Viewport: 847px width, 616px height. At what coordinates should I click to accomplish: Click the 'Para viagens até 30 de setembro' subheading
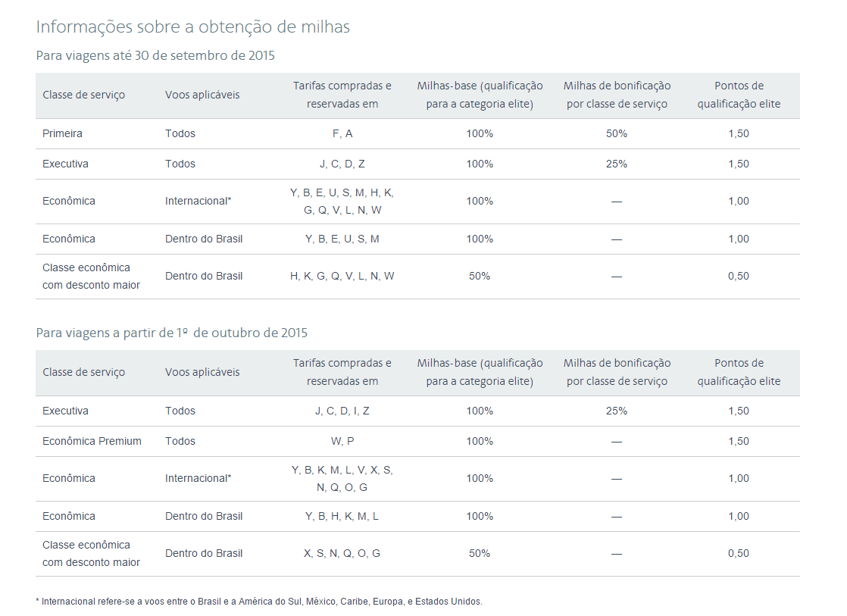[x=155, y=55]
